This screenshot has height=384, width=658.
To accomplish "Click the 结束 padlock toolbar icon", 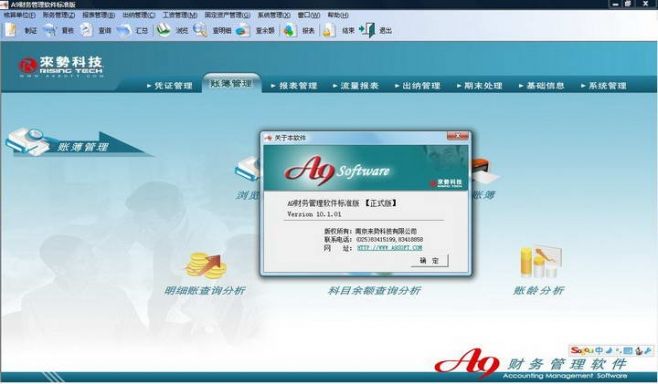I will (x=329, y=30).
